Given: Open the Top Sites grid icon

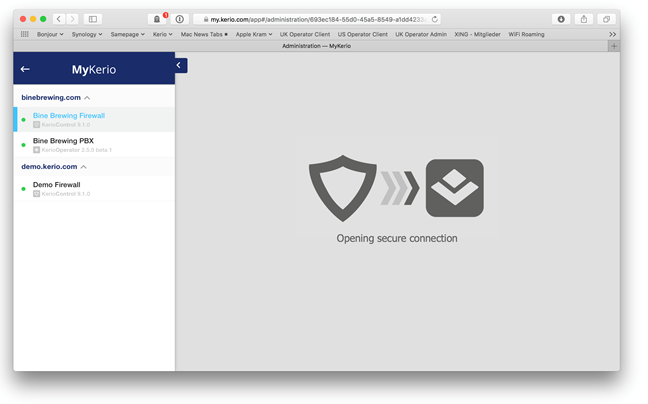Looking at the screenshot, I should (25, 34).
